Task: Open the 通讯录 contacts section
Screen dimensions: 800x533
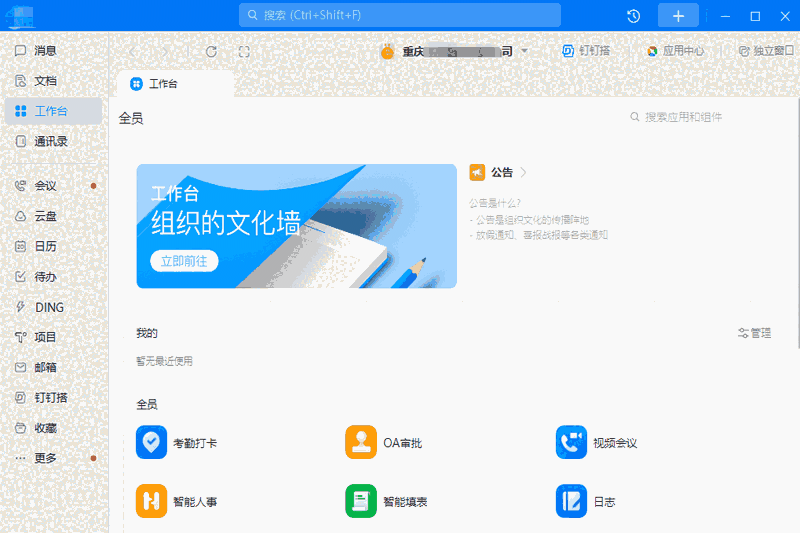Action: click(51, 141)
